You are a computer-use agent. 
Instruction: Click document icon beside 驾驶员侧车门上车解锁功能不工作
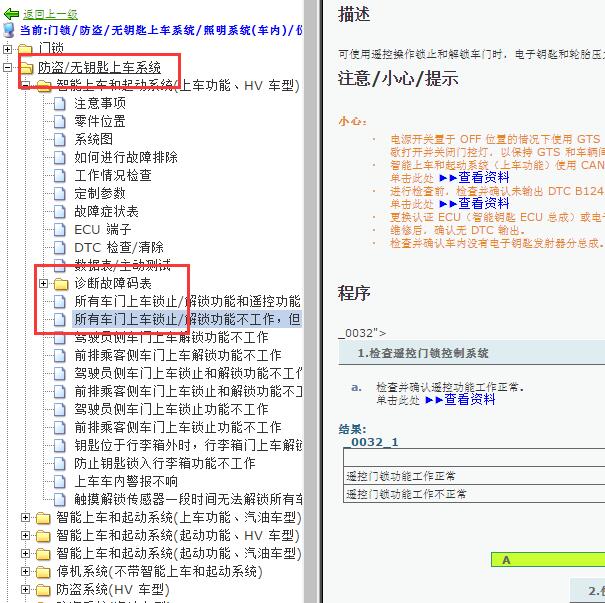point(59,338)
